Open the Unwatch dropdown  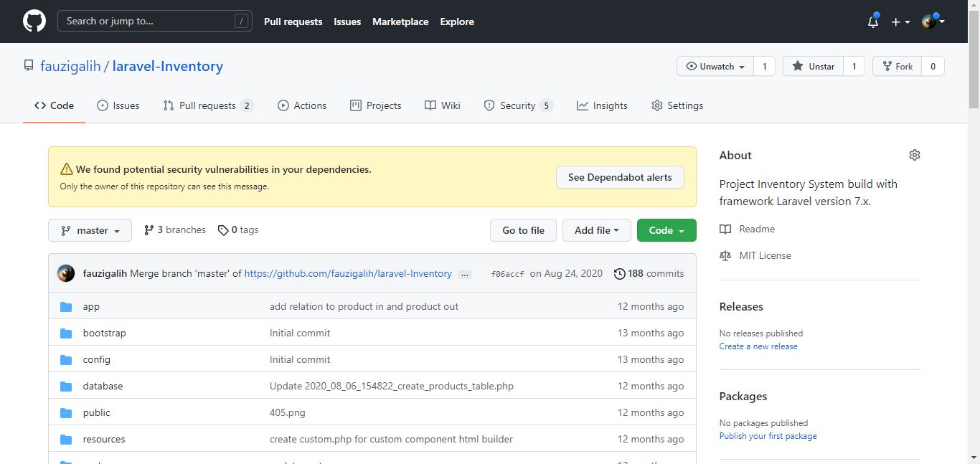tap(715, 66)
